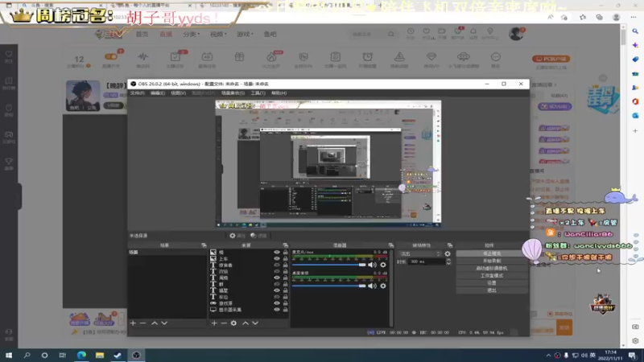The width and height of the screenshot is (644, 362).
Task: Open OBS 编辑(E) menu
Action: 157,93
